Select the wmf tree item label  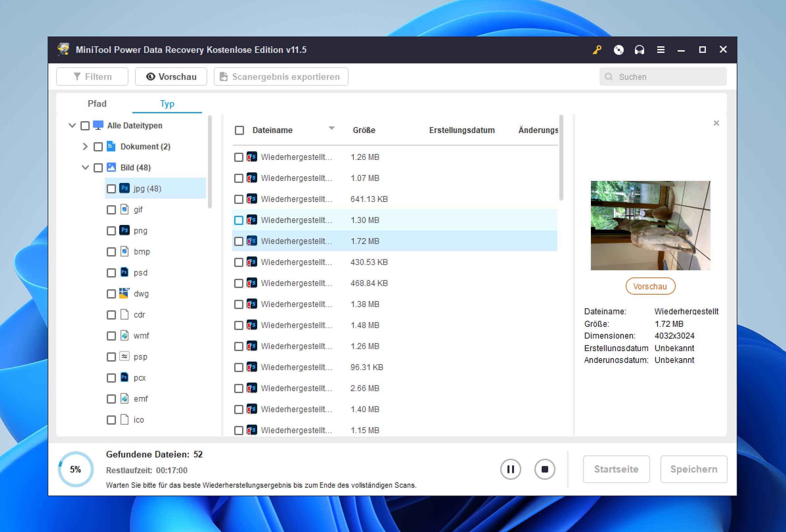coord(141,336)
